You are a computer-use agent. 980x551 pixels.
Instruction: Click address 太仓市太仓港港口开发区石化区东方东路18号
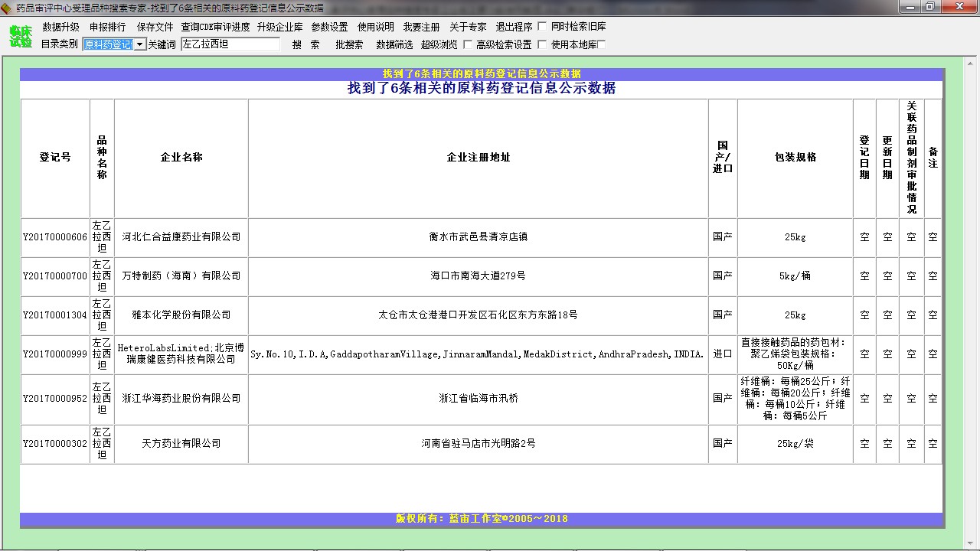tap(479, 315)
